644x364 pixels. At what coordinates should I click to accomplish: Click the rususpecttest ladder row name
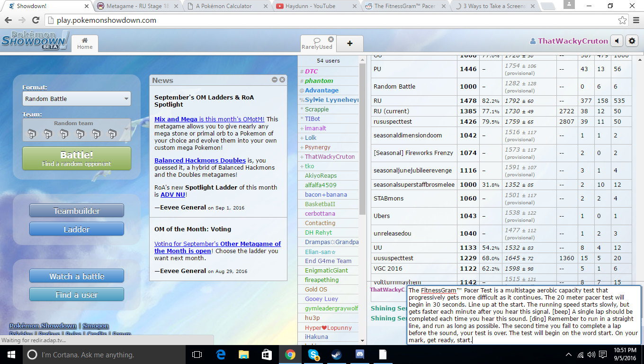(x=393, y=122)
